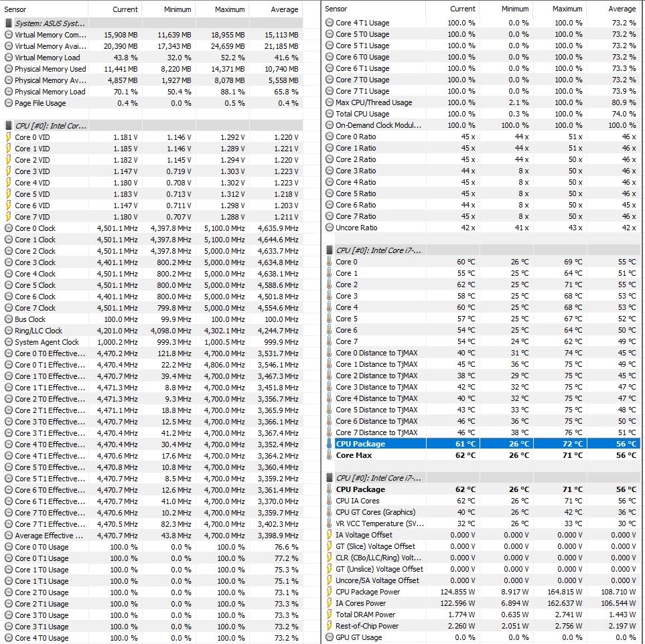Click the lightning bolt icon for Core 7 VID
Viewport: 645px width, 644px height.
tap(8, 217)
